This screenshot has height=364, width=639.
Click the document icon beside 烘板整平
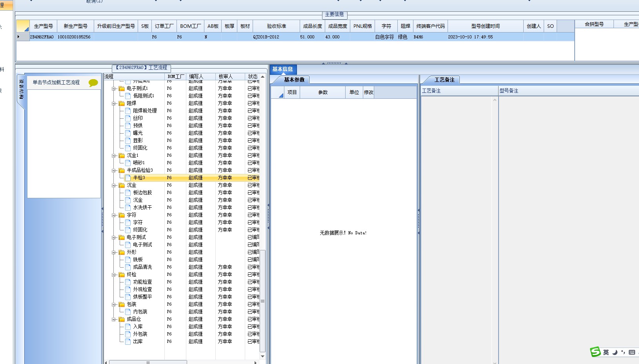128,297
